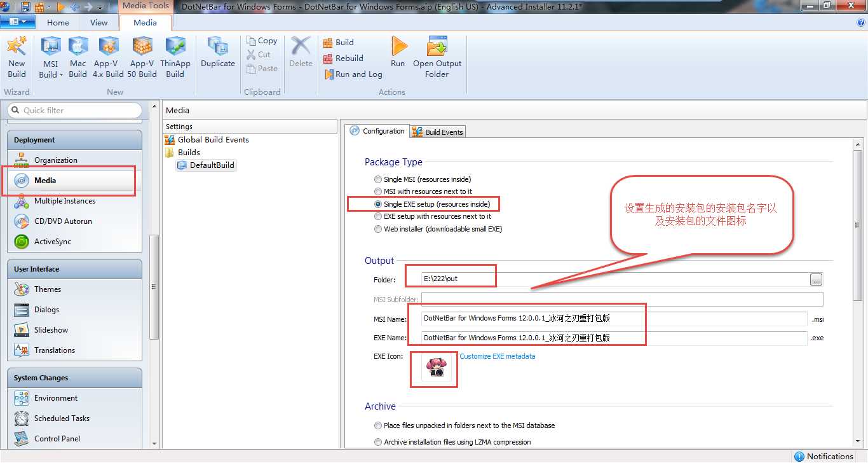Image resolution: width=868 pixels, height=463 pixels.
Task: Delete the selected build
Action: click(x=301, y=52)
